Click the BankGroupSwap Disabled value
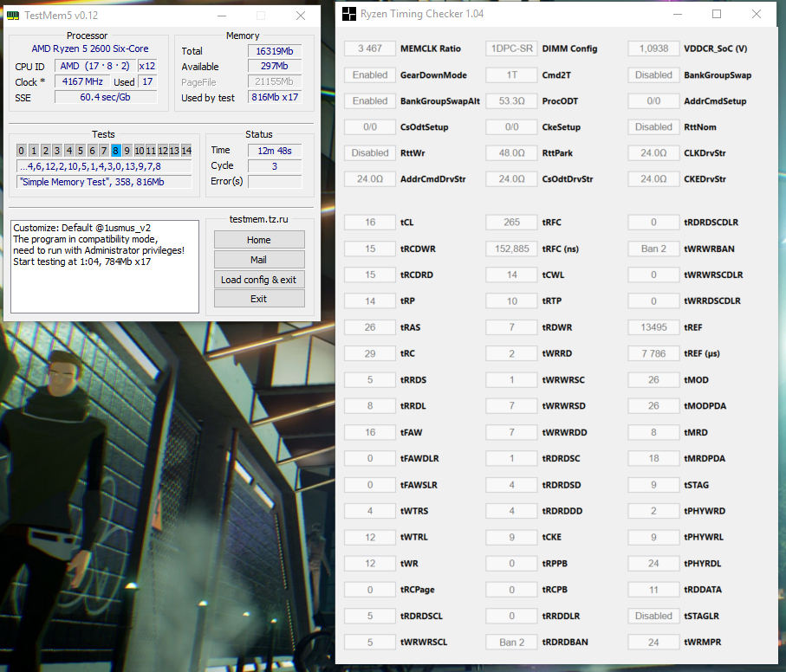The image size is (786, 672). [x=653, y=75]
